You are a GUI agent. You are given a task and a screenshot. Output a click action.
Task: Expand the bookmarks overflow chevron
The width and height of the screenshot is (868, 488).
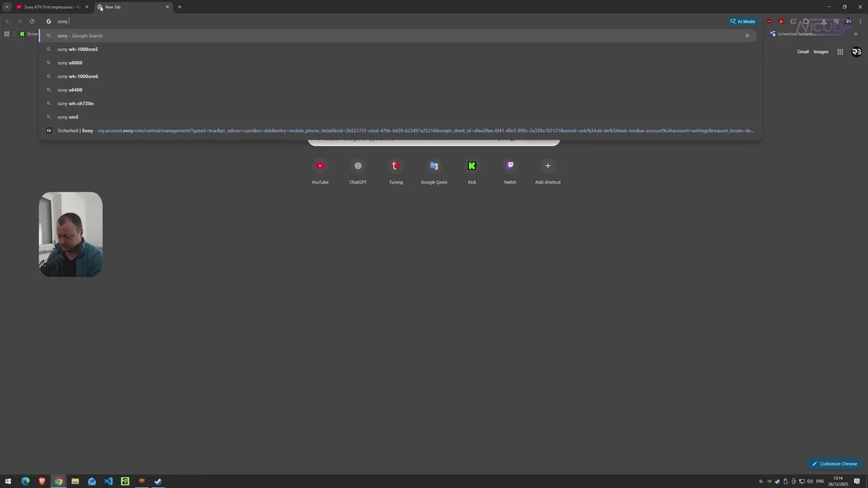point(856,34)
